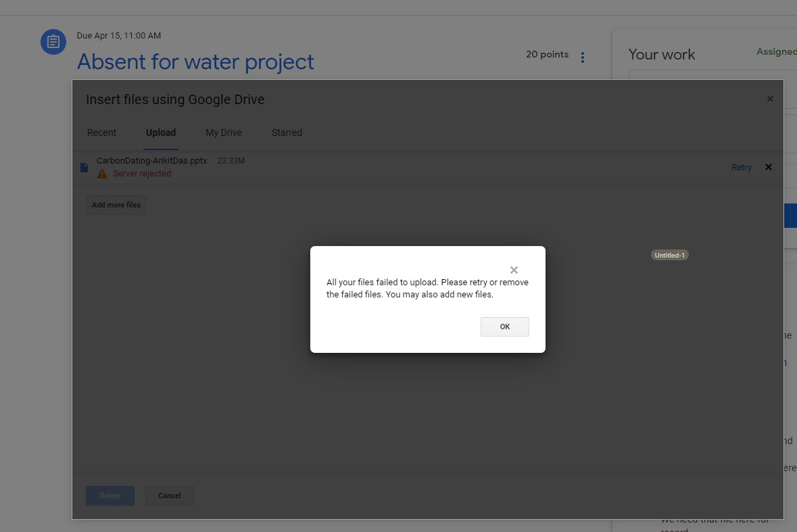Click the Untitled-1 label chip

tap(669, 255)
